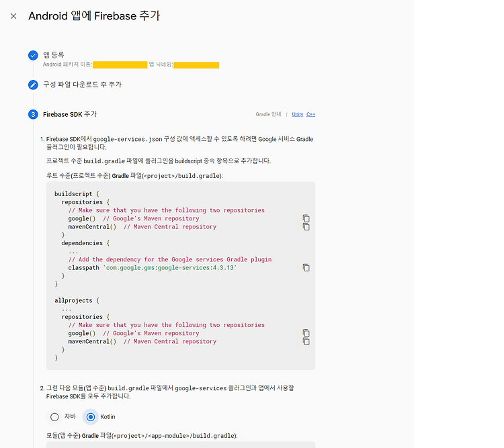Viewport: 504px width, 448px height.
Task: Copy the buildscript google() repository line
Action: (306, 218)
